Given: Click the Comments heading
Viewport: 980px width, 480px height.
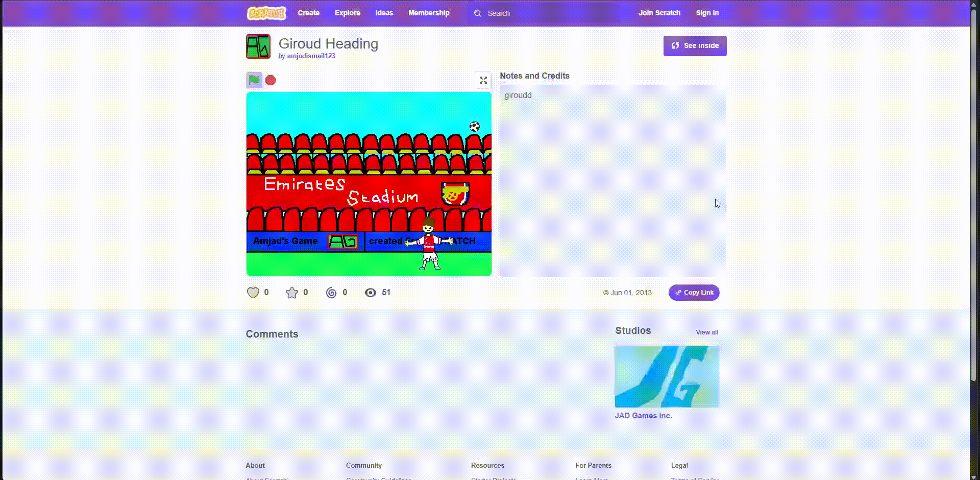Looking at the screenshot, I should pos(272,334).
